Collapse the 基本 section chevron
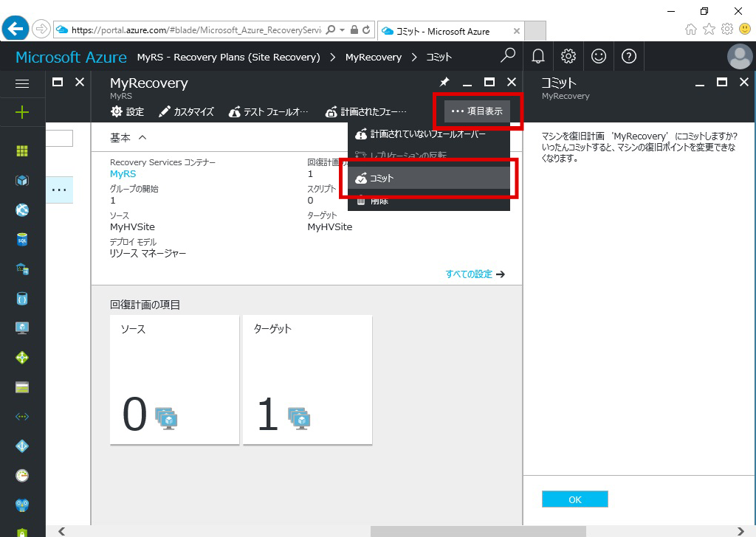The image size is (756, 537). point(142,137)
